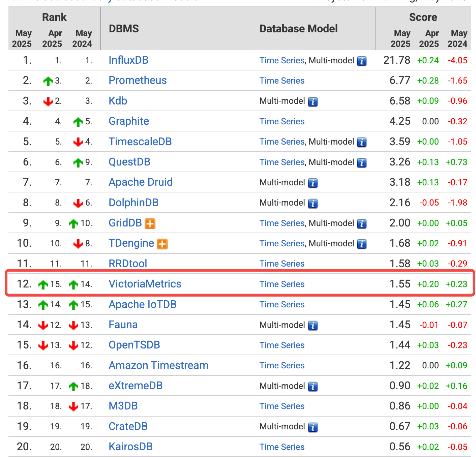Image resolution: width=476 pixels, height=457 pixels.
Task: Click the info icon in the Kdb row
Action: [x=313, y=101]
